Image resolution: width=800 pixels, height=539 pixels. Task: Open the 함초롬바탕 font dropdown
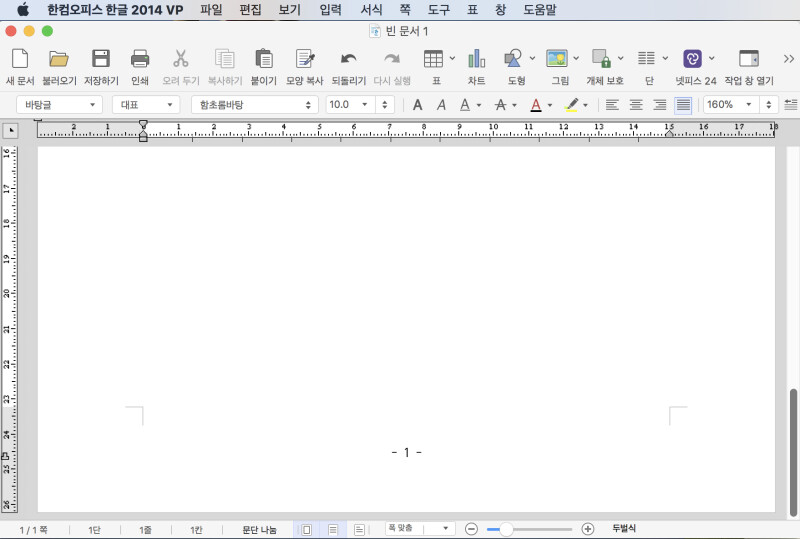(255, 105)
